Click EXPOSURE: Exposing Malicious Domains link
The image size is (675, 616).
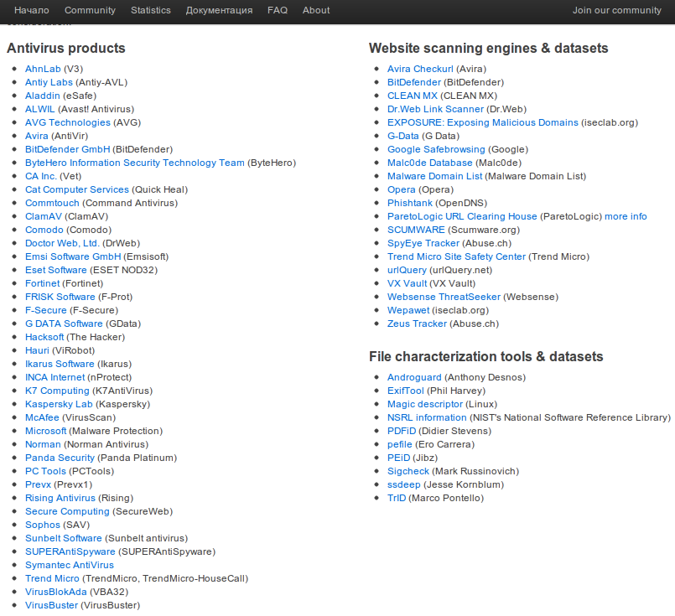point(482,122)
